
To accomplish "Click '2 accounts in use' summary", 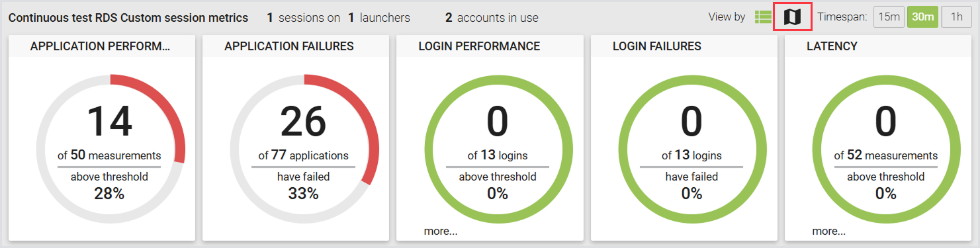I will 492,18.
